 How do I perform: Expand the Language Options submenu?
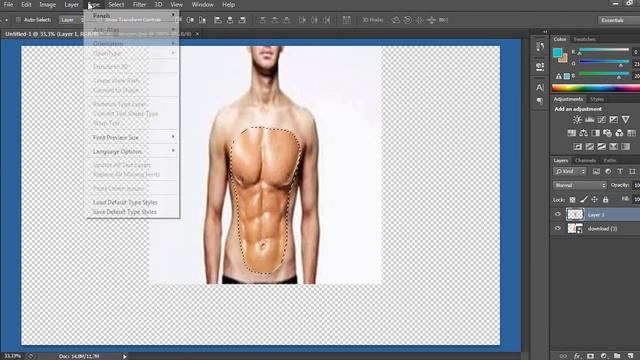point(132,151)
